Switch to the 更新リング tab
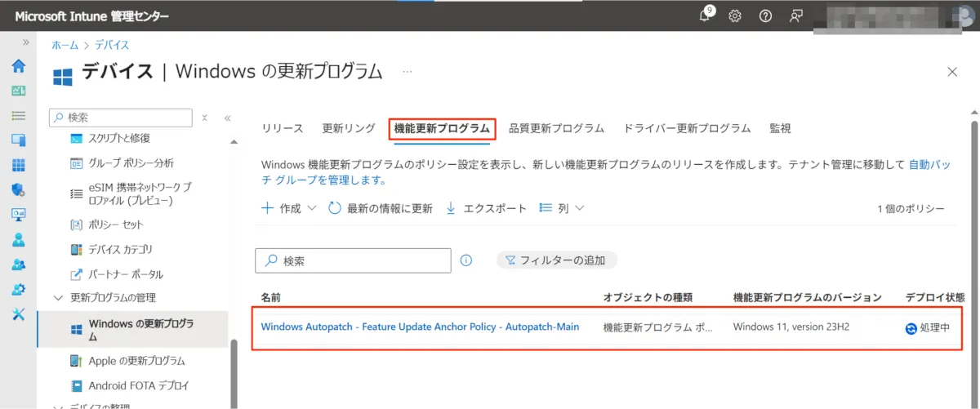The image size is (980, 409). point(349,128)
